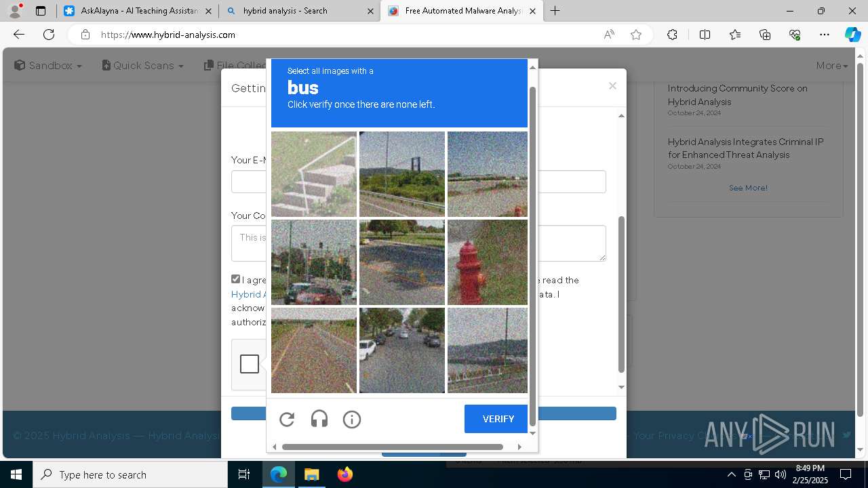
Task: Check the reCAPTCHA checkbox
Action: coord(250,364)
